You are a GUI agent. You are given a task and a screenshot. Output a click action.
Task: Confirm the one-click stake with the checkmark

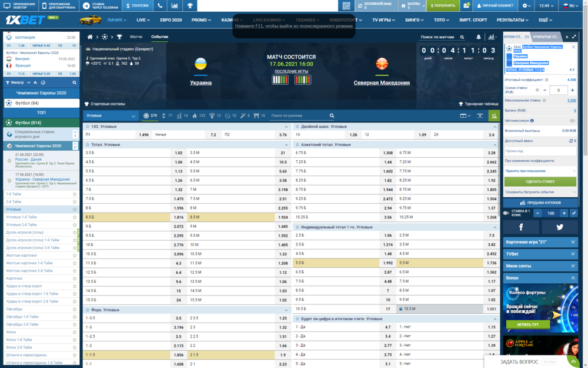(574, 213)
